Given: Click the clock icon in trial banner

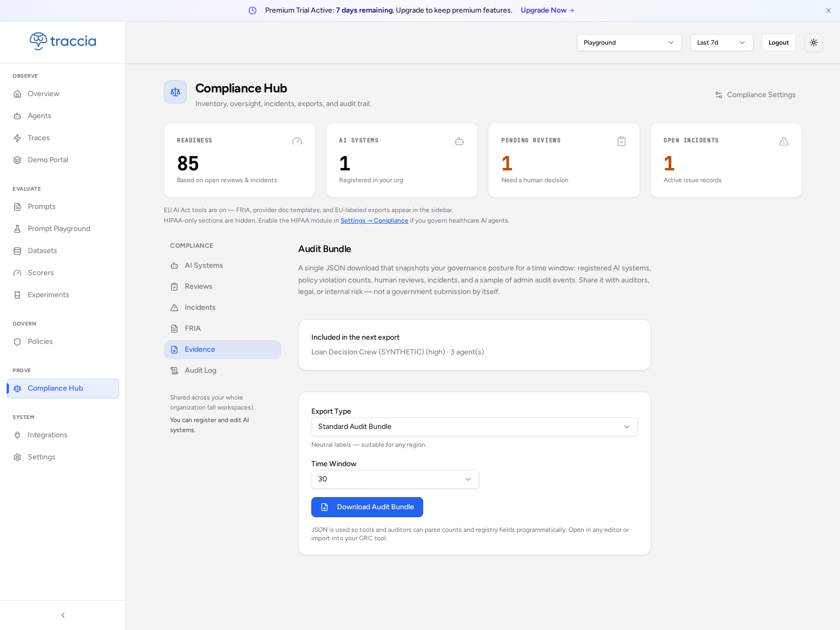Looking at the screenshot, I should (253, 10).
